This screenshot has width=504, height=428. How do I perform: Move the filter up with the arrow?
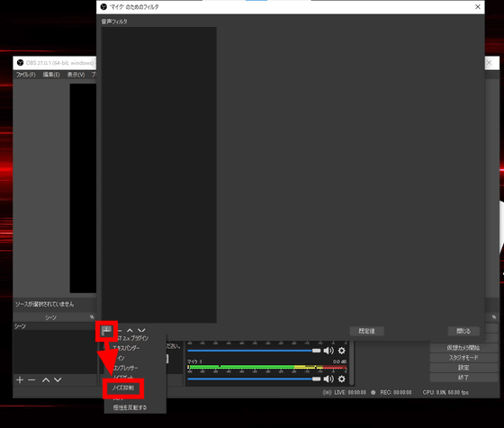click(x=130, y=330)
